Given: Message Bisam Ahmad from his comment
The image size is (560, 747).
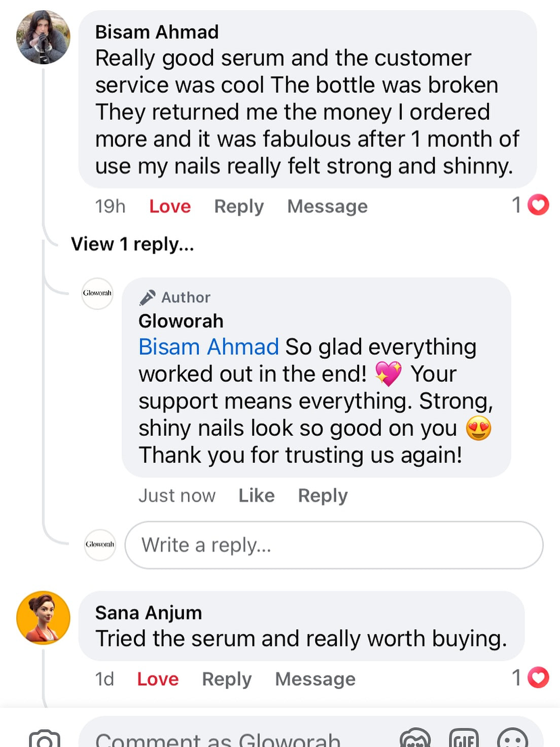Looking at the screenshot, I should 327,207.
